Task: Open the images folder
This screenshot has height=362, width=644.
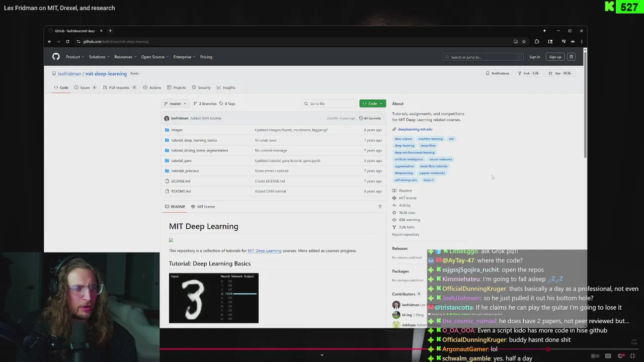Action: pyautogui.click(x=177, y=130)
